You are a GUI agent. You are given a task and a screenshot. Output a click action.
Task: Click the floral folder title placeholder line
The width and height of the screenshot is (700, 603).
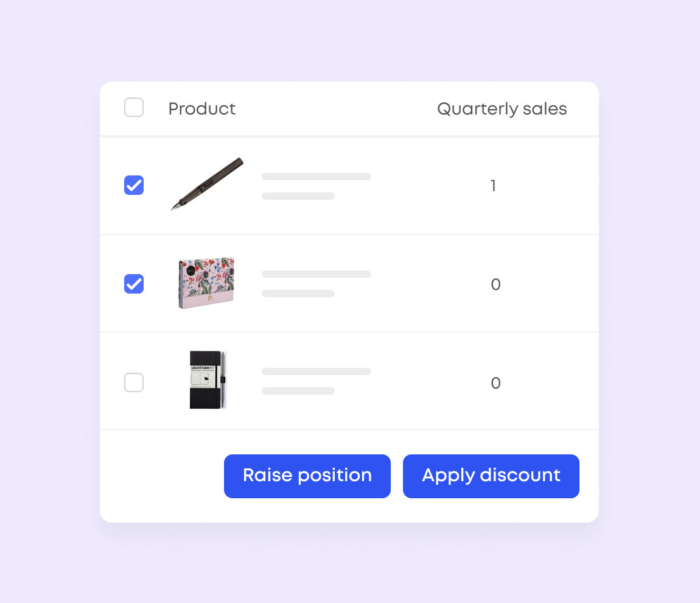point(317,274)
